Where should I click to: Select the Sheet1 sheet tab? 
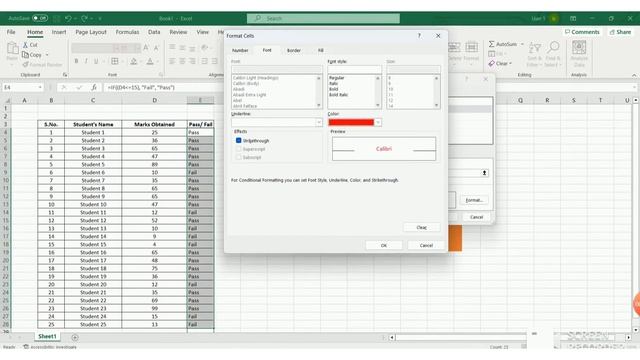click(47, 336)
